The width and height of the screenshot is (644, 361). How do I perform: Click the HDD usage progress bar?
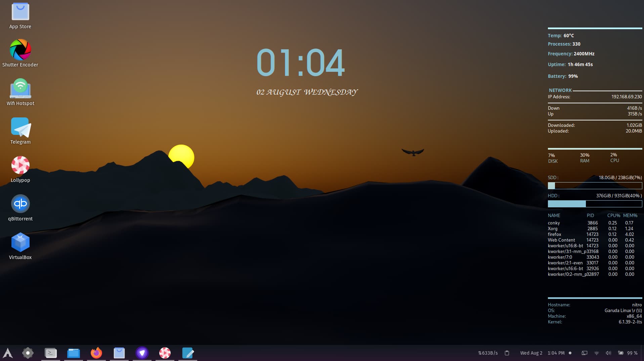[x=595, y=204]
